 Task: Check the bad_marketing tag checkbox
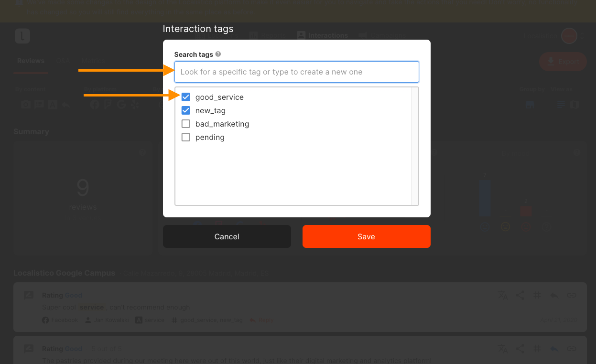(x=186, y=124)
